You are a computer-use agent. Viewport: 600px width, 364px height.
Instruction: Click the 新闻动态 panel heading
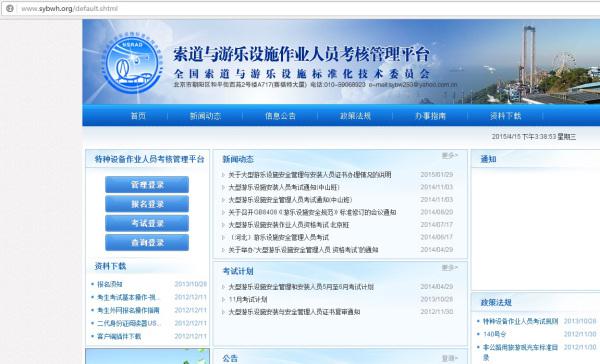point(238,159)
